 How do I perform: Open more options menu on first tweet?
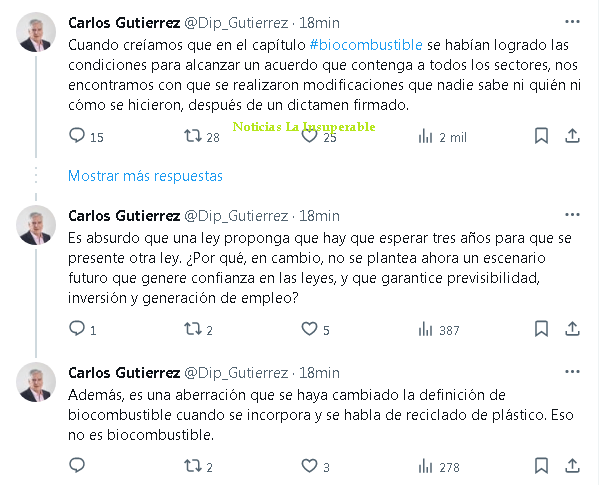tap(570, 21)
